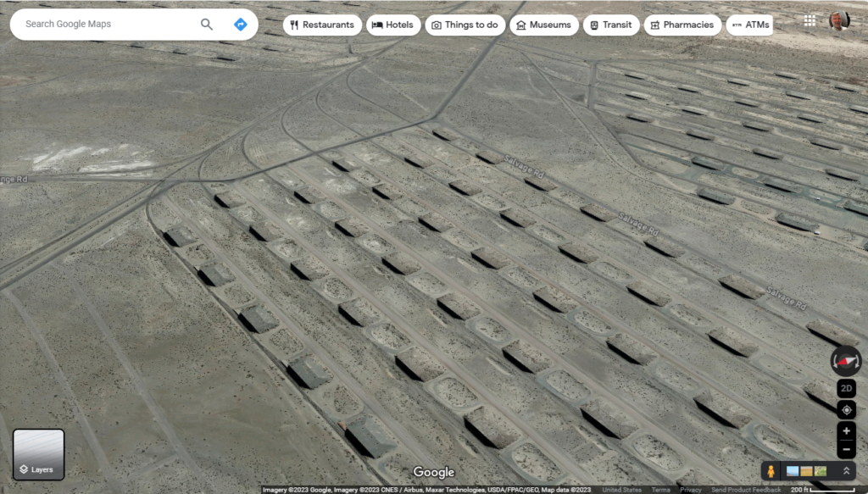
Task: Reset heading with the compass needle
Action: click(847, 361)
